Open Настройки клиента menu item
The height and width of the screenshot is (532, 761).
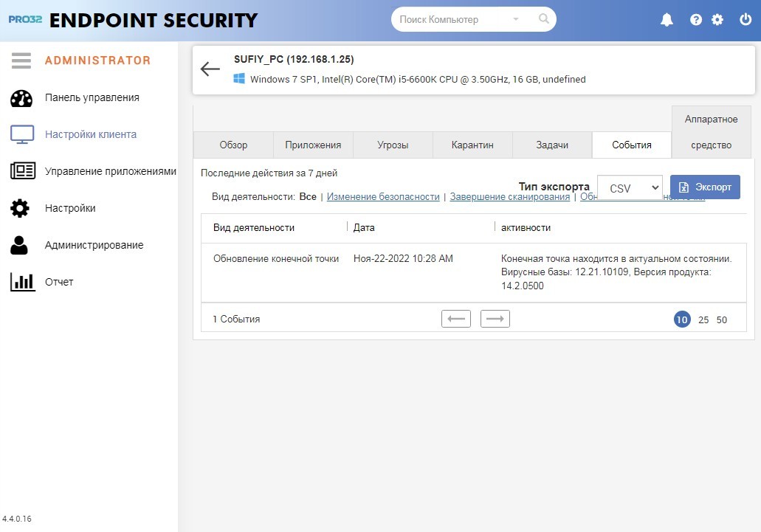(x=90, y=134)
